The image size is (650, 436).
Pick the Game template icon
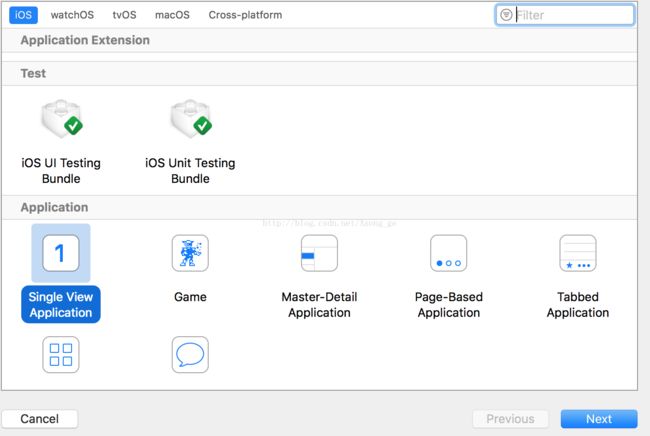pyautogui.click(x=190, y=253)
